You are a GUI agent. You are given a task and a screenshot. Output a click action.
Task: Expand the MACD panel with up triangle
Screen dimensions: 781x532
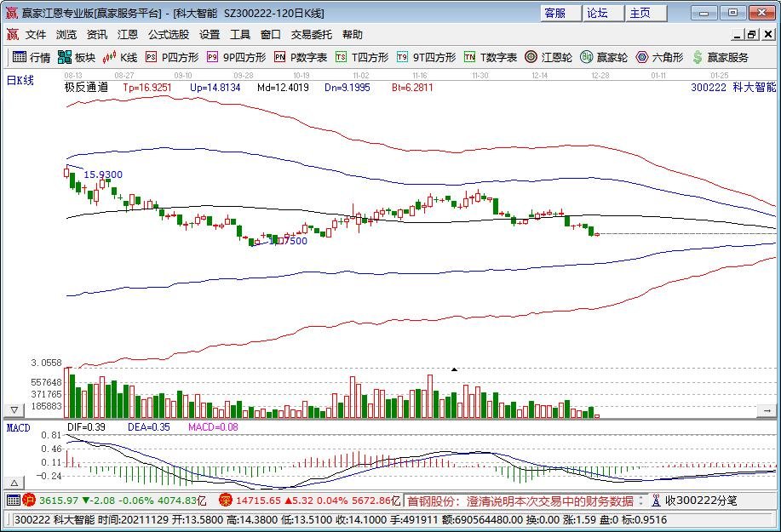[x=14, y=483]
